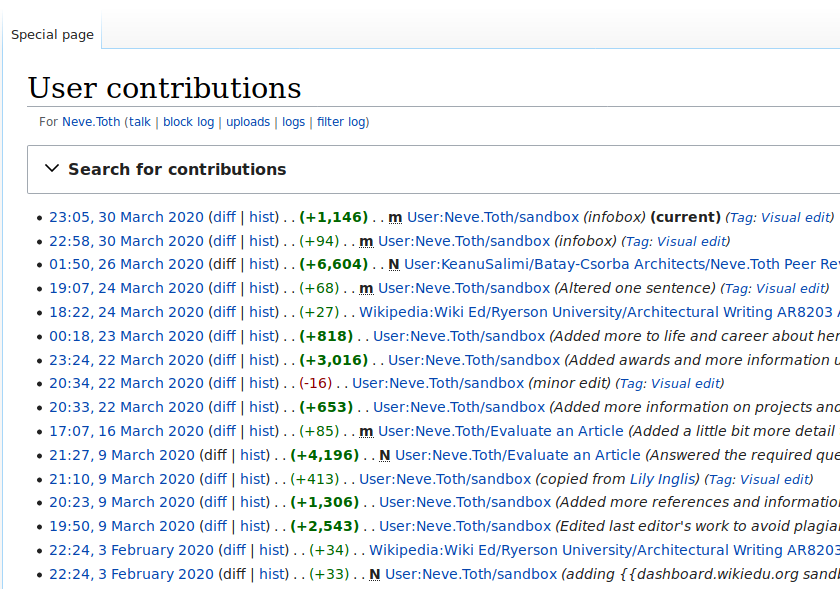
Task: Click the Search for contributions heading
Action: (x=177, y=169)
